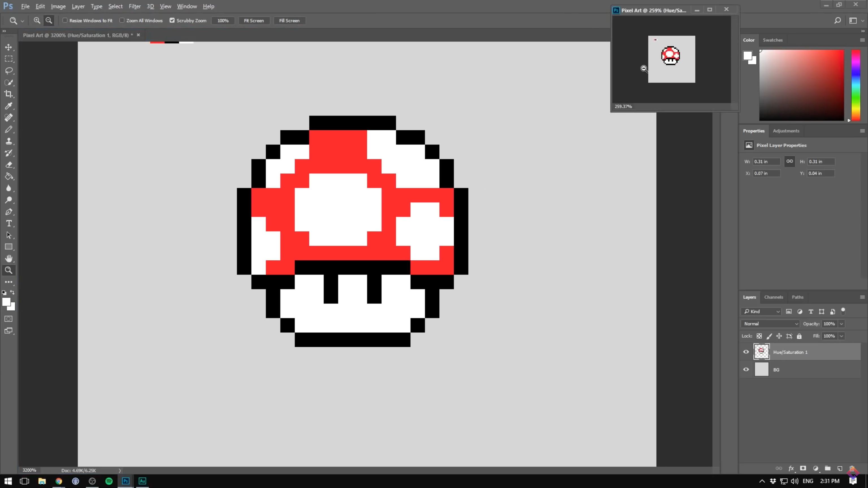The height and width of the screenshot is (488, 868).
Task: Select the Hand tool
Action: pos(9,259)
